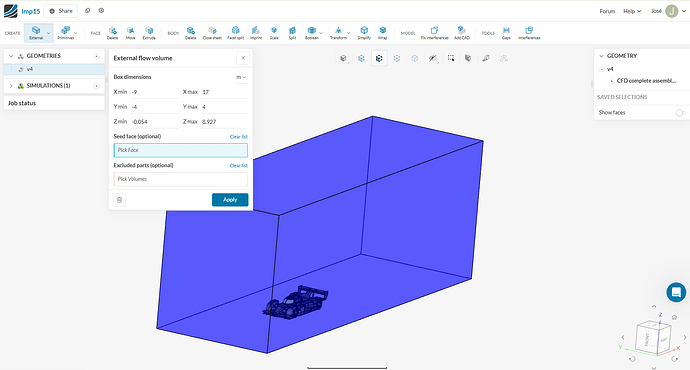Select the Boolean tool
Viewport: 690px width, 370px height.
312,33
